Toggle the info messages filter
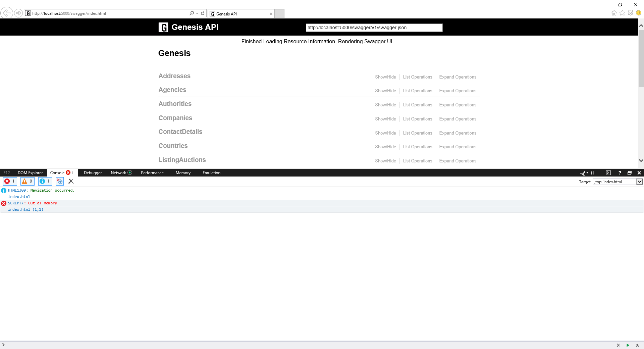The height and width of the screenshot is (349, 644). [x=45, y=181]
